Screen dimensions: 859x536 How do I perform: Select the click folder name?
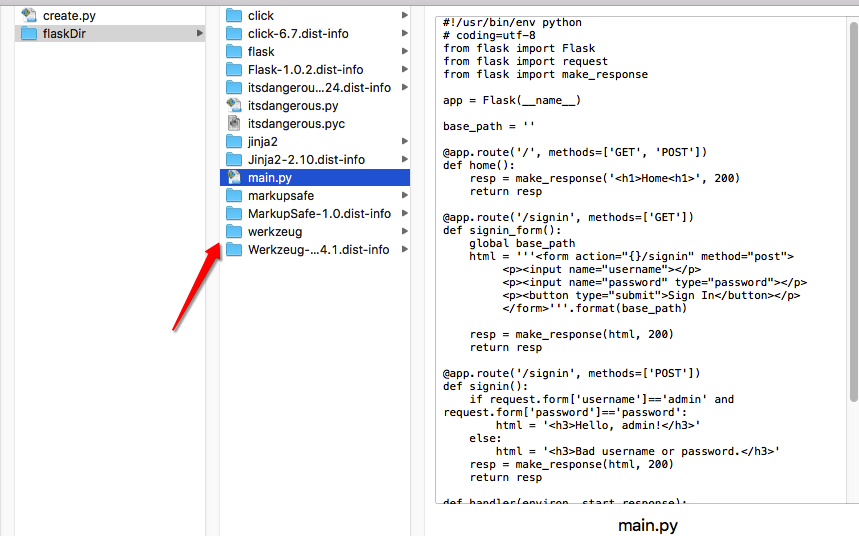tap(261, 15)
